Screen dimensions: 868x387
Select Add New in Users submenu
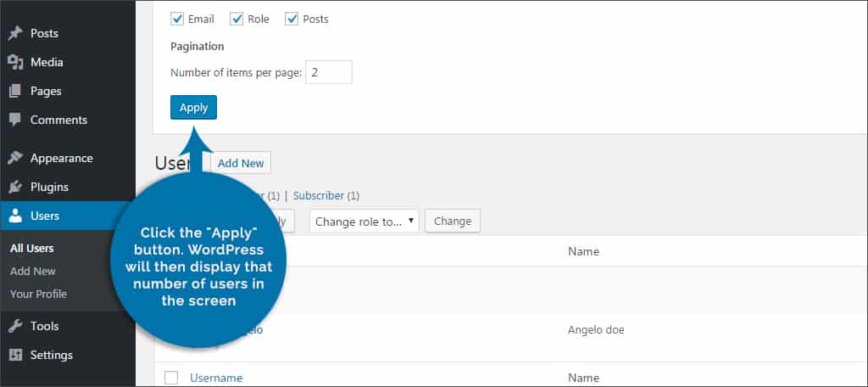[33, 271]
